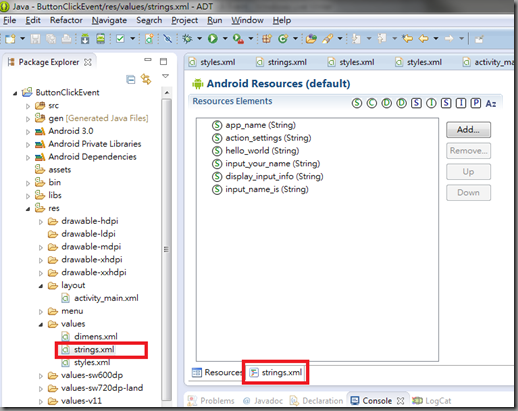Click the Save toolbar icon
The image size is (518, 411).
(35, 39)
